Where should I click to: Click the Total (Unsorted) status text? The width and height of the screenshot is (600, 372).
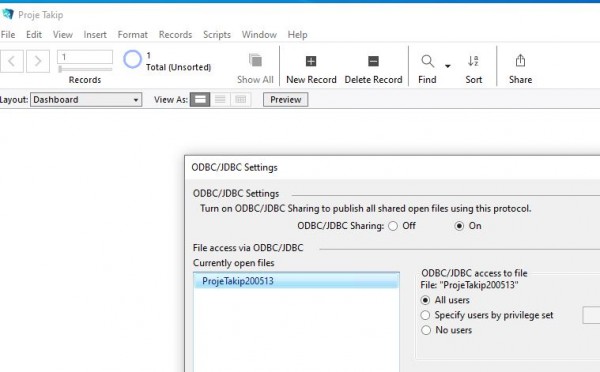(178, 67)
